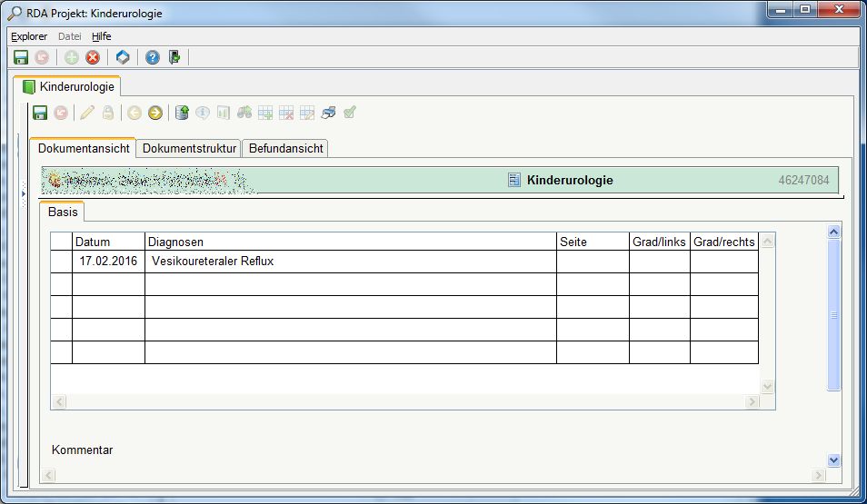The width and height of the screenshot is (867, 504).
Task: Select the Vesikoureteraler Reflux diagnosis cell
Action: click(350, 262)
